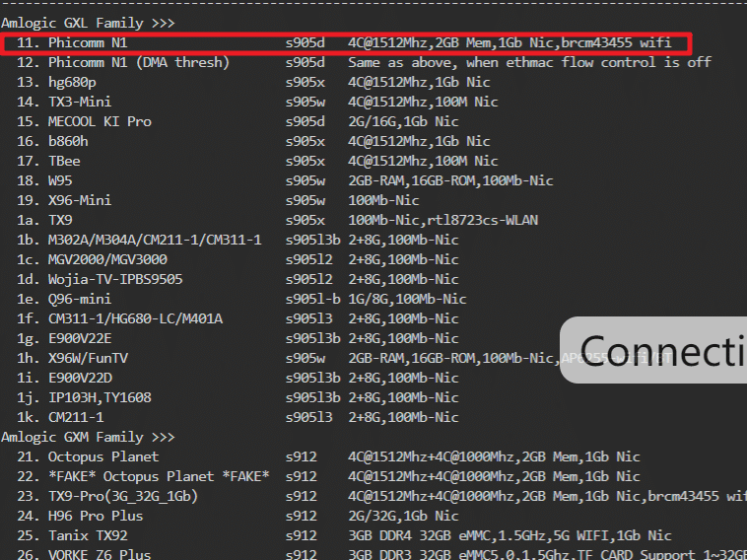The height and width of the screenshot is (560, 747).
Task: Click the TBee entry
Action: pyautogui.click(x=64, y=162)
